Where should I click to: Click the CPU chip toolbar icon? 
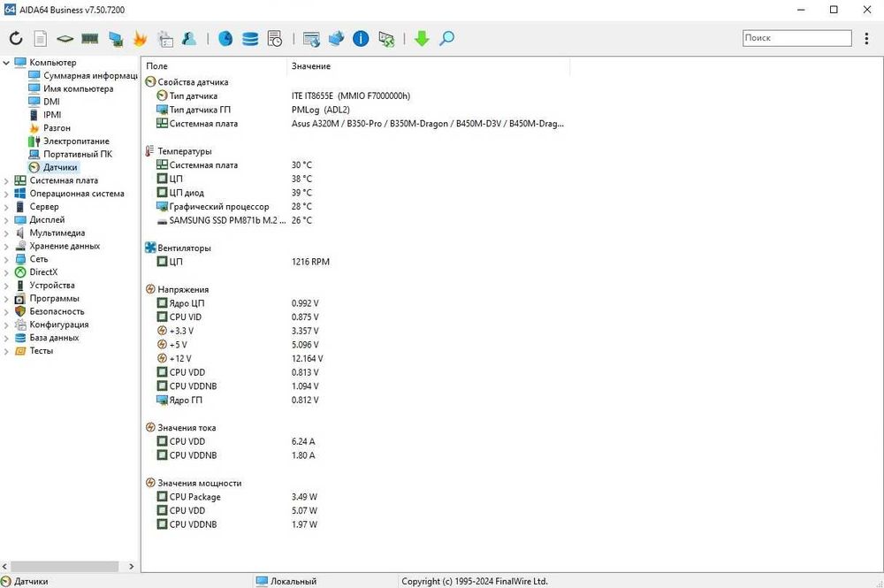click(x=65, y=38)
